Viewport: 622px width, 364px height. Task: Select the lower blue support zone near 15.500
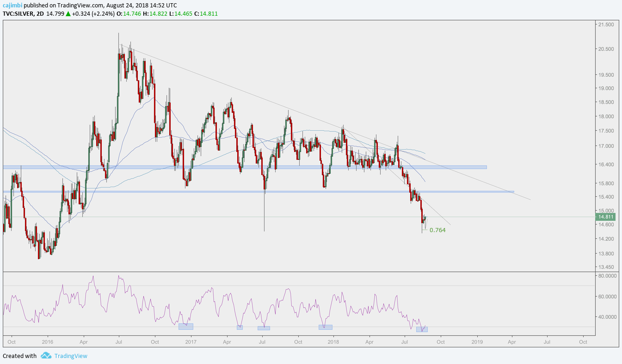258,192
